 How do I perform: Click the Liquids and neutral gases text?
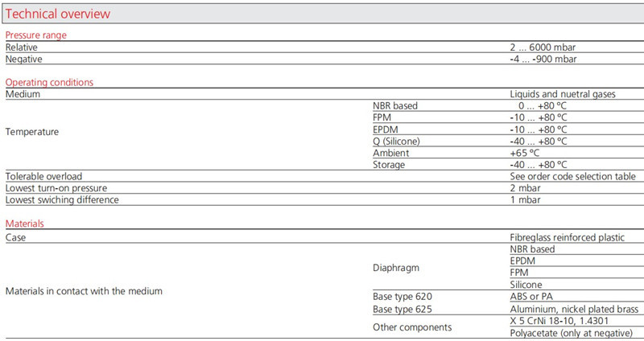pyautogui.click(x=563, y=94)
